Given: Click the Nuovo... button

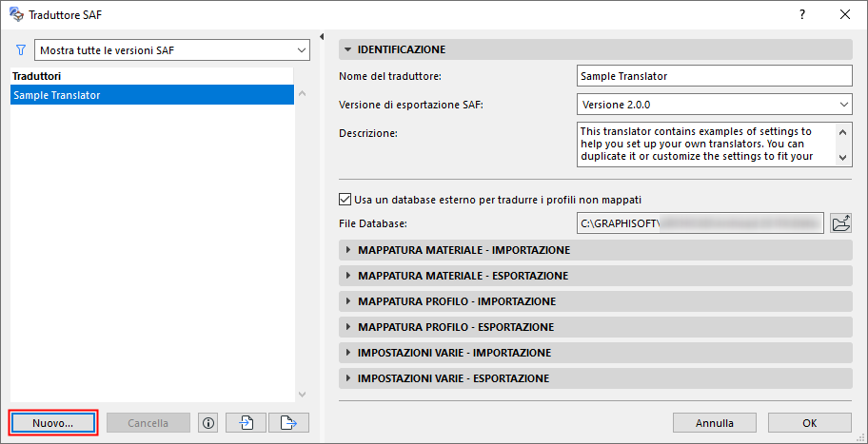Looking at the screenshot, I should pos(53,423).
